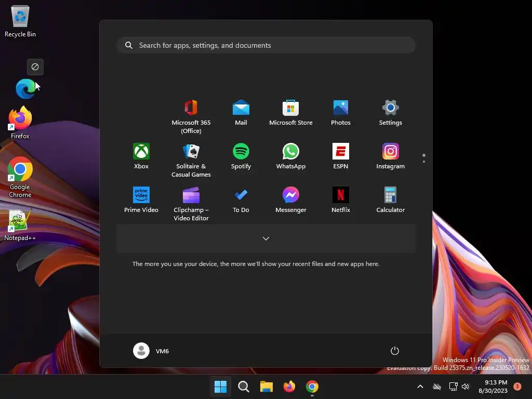
Task: Open the Photos app
Action: [x=341, y=112]
